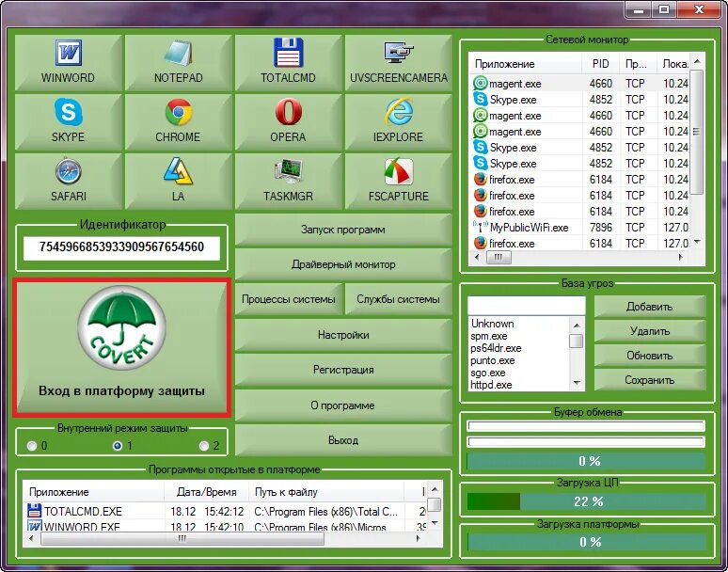Select sgo.exe in threat list
The height and width of the screenshot is (572, 728).
click(x=488, y=373)
